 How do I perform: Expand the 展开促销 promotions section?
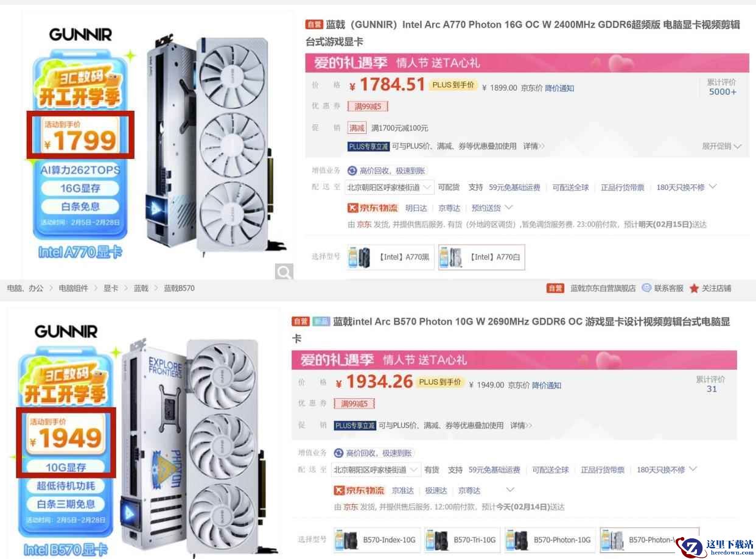[x=721, y=146]
